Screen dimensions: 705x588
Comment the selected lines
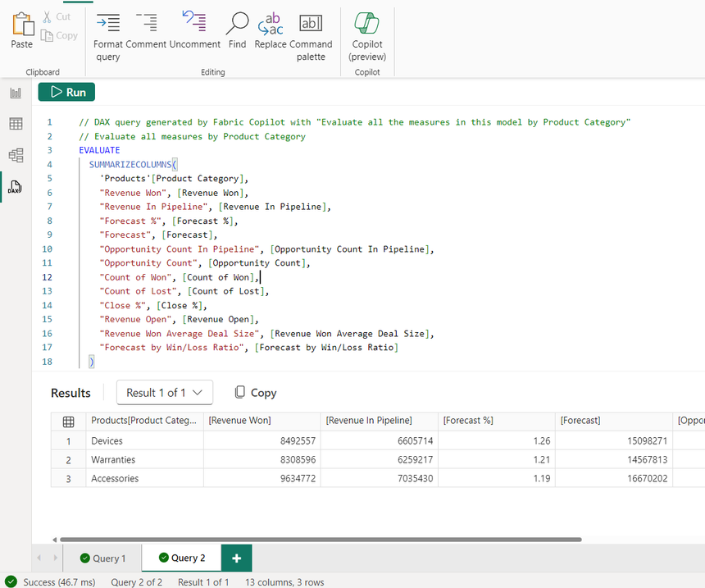[x=146, y=36]
